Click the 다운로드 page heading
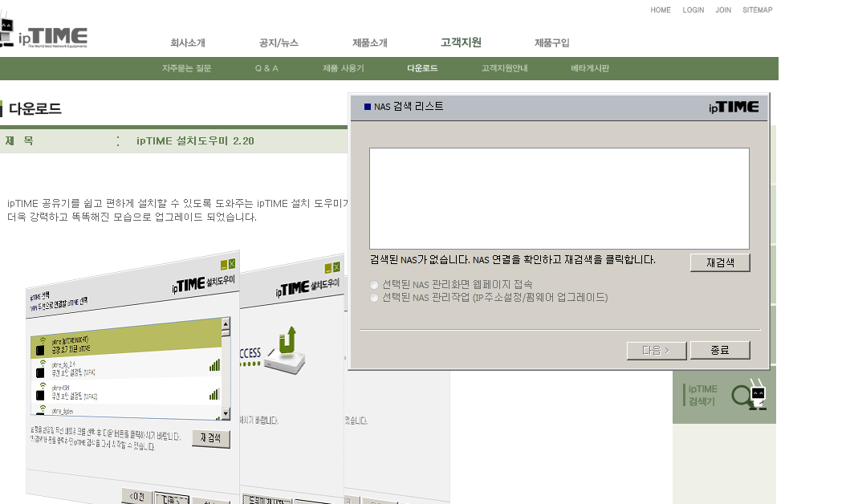The height and width of the screenshot is (504, 850). [35, 108]
